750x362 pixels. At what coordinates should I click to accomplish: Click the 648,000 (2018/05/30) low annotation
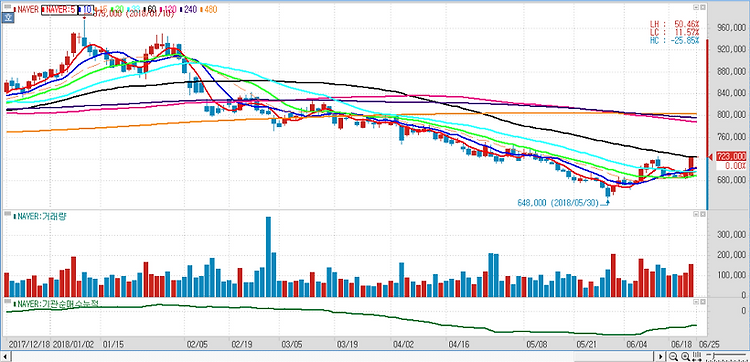tap(558, 202)
